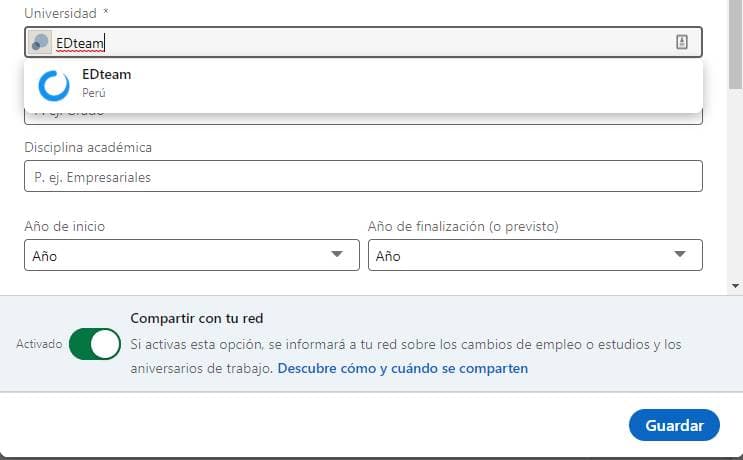Focus the Disciplina académica input field
The image size is (743, 460).
click(363, 176)
